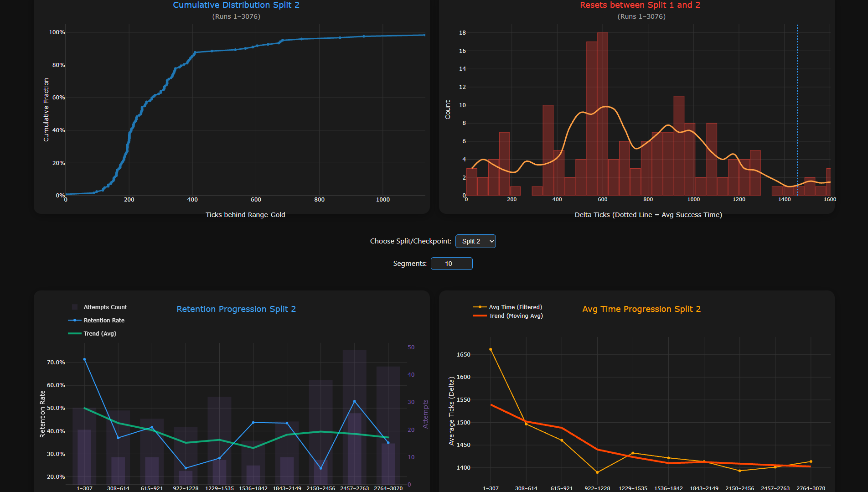Click avg time point for segment 922–1228
The height and width of the screenshot is (492, 868).
pos(597,472)
